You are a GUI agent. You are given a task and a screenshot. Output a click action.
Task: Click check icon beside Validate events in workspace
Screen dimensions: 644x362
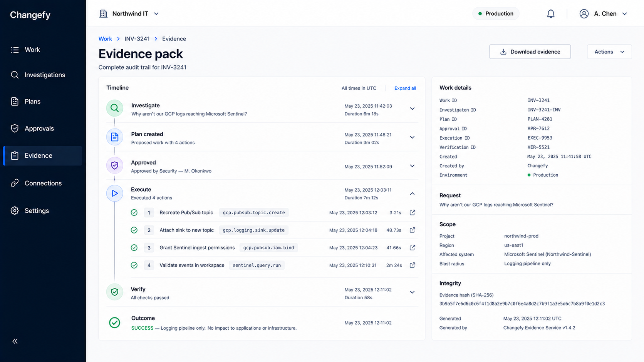point(134,265)
